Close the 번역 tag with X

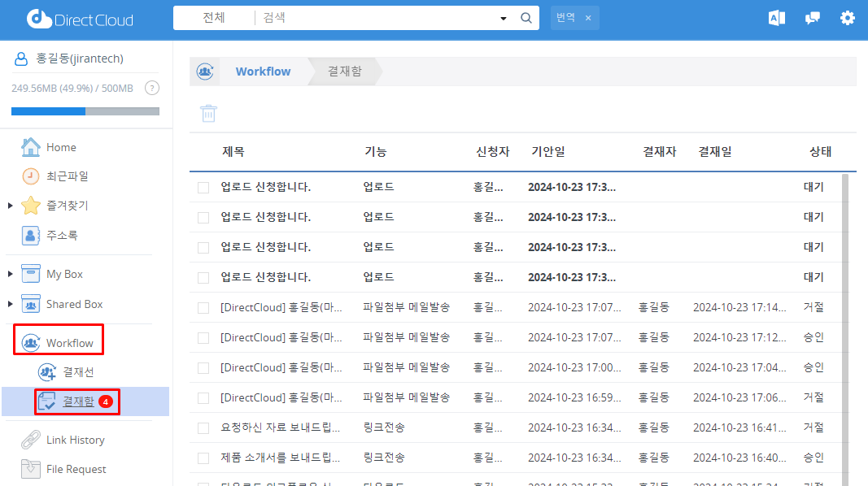click(588, 18)
